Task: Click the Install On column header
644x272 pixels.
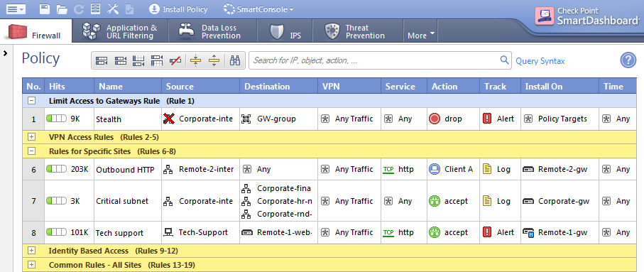Action: (560, 86)
